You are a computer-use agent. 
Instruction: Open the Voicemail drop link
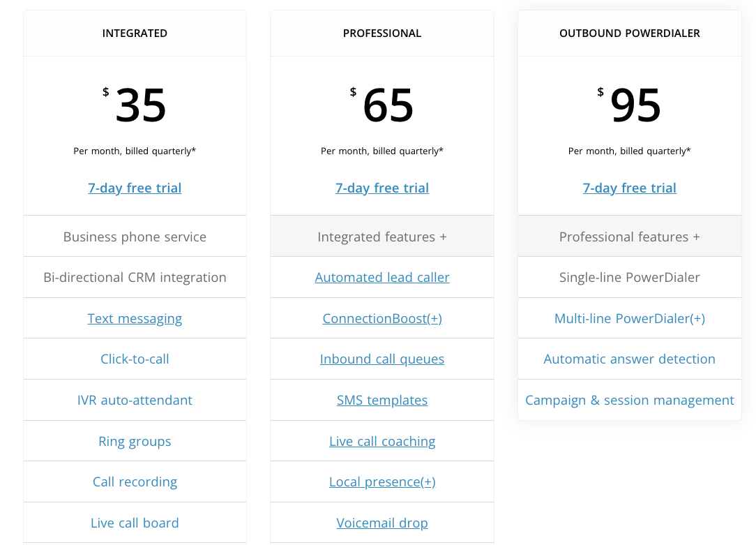tap(382, 523)
